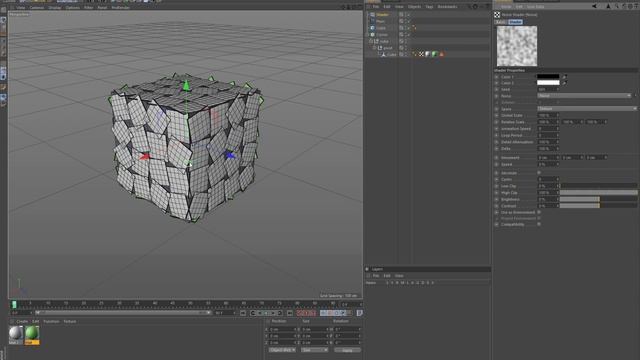Toggle keyframe circle next to Contrast

(x=497, y=206)
